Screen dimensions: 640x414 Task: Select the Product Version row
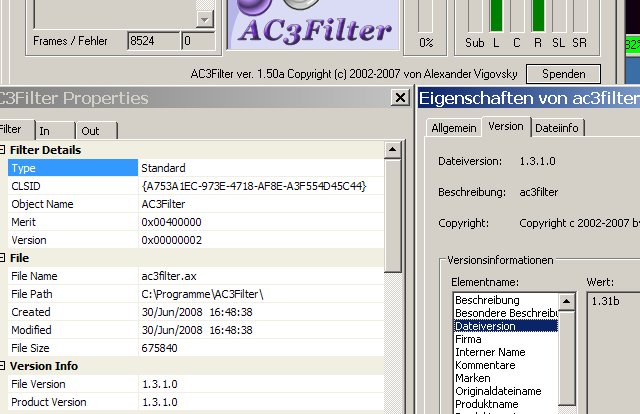196,402
